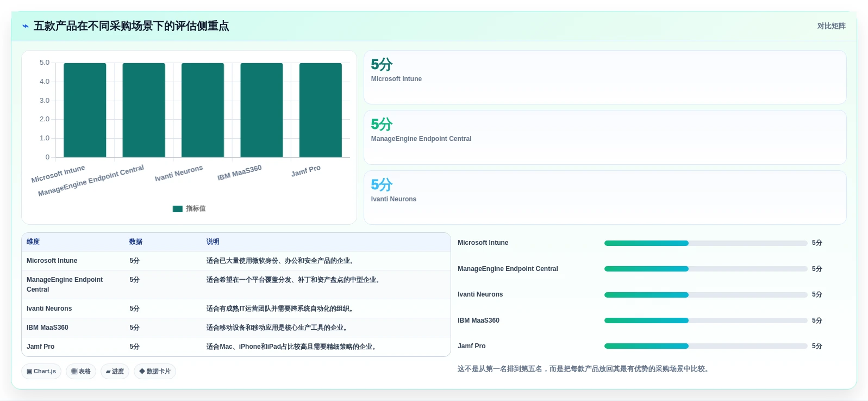Open the Microsoft Intune 5分 score card
The image size is (868, 401).
point(605,77)
